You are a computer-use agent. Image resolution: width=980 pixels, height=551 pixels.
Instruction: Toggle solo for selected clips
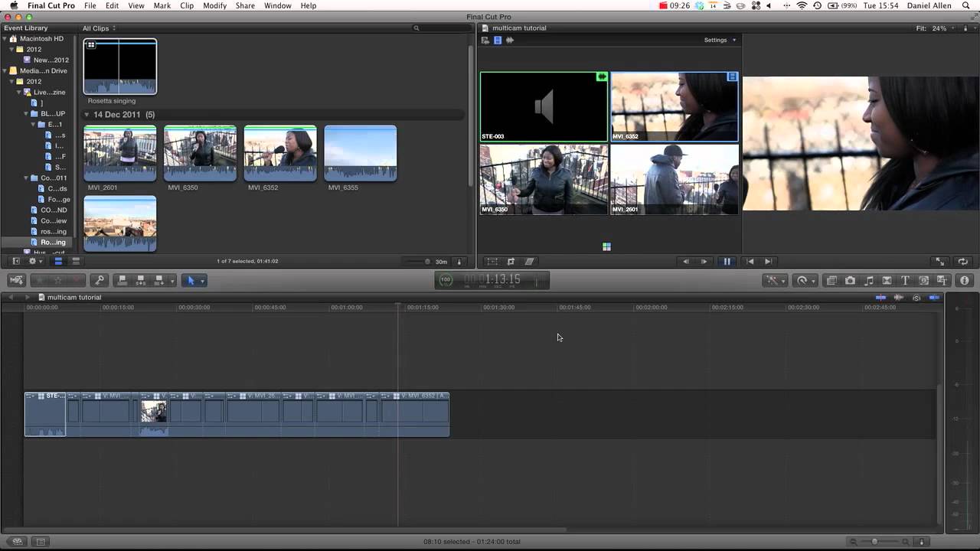click(916, 297)
